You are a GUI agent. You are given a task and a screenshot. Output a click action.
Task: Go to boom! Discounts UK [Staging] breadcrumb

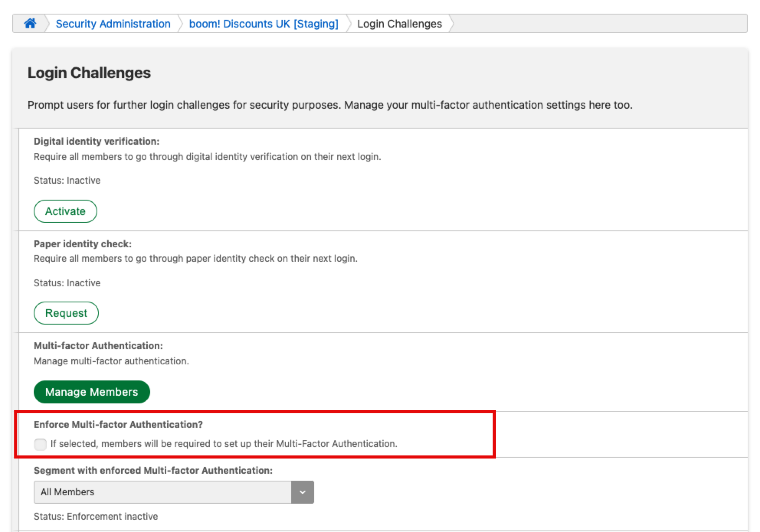pos(264,24)
